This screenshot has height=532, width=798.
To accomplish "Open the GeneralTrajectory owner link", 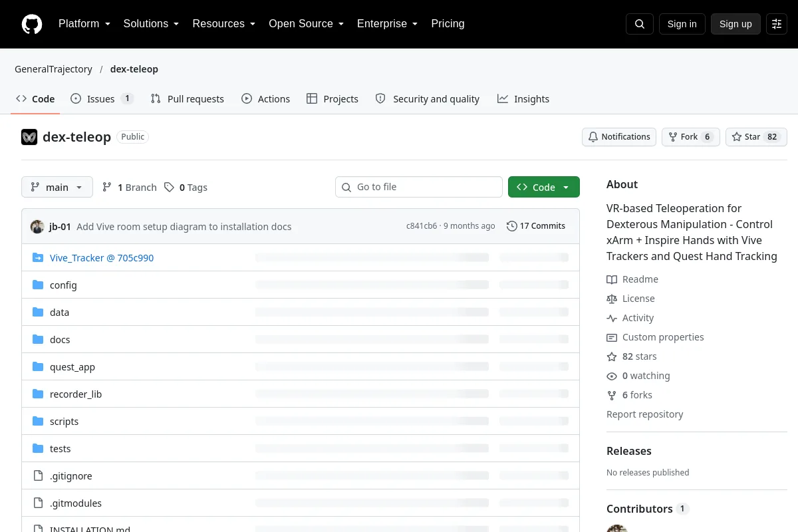I will pos(54,69).
